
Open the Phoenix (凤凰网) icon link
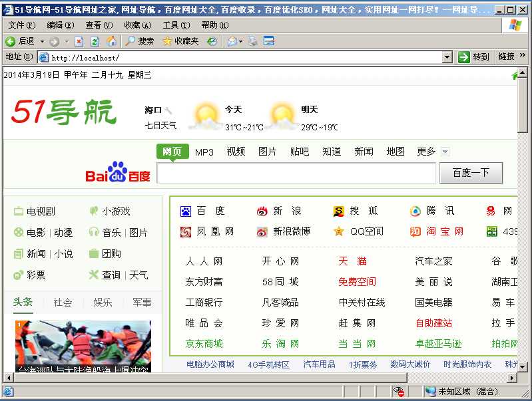[x=186, y=232]
